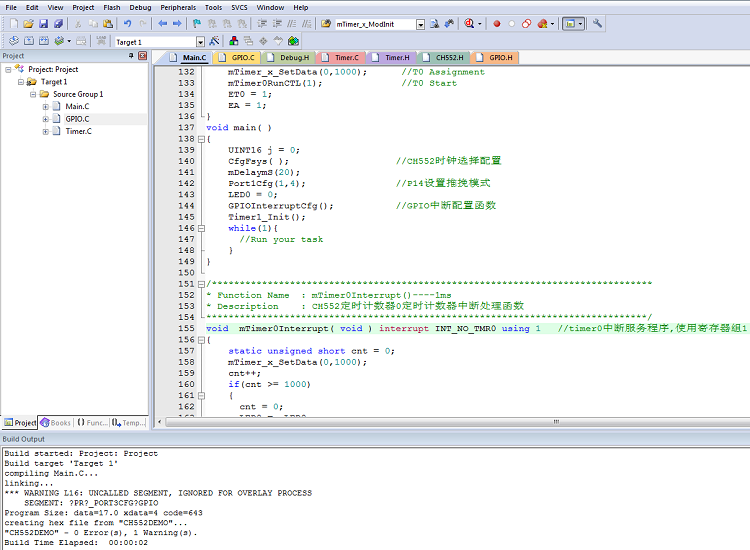Expand the mTimer_x_ModInit find combo box

[420, 24]
